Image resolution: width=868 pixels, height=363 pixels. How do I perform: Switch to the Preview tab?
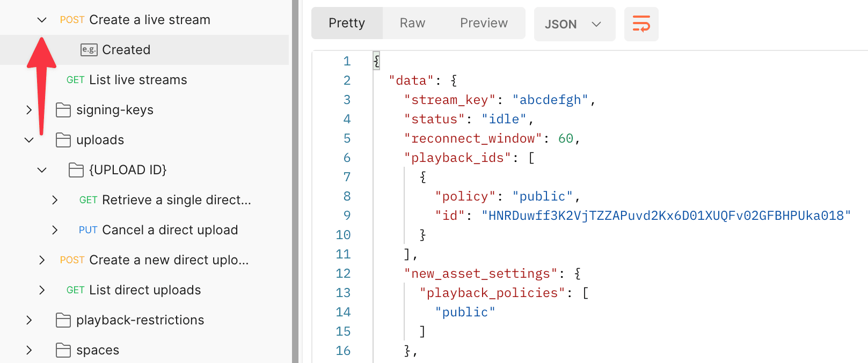tap(484, 23)
